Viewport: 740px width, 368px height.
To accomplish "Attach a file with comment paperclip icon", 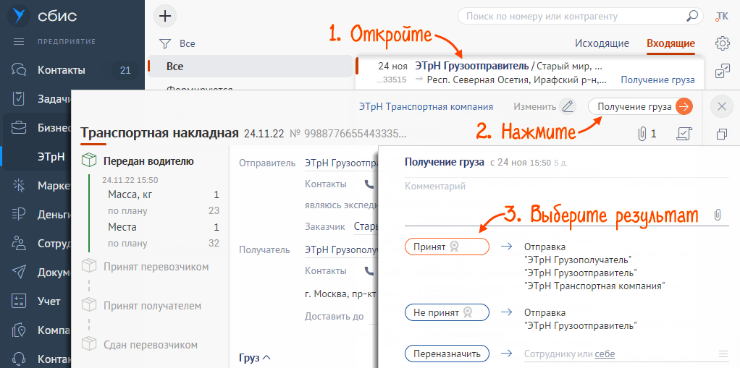I will (x=717, y=215).
